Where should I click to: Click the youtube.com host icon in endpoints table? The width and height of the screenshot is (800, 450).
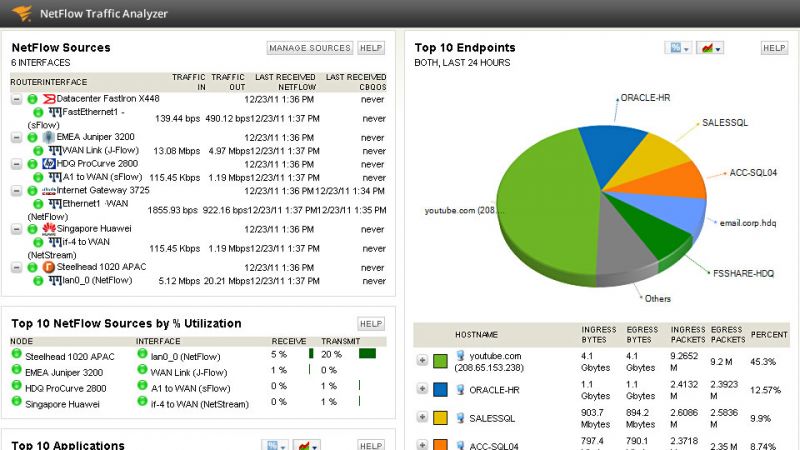coord(460,356)
